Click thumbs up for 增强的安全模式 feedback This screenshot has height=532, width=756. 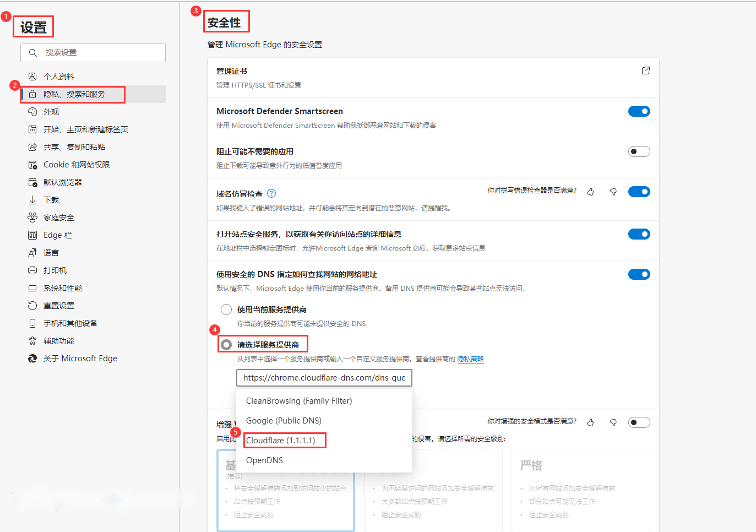tap(590, 422)
